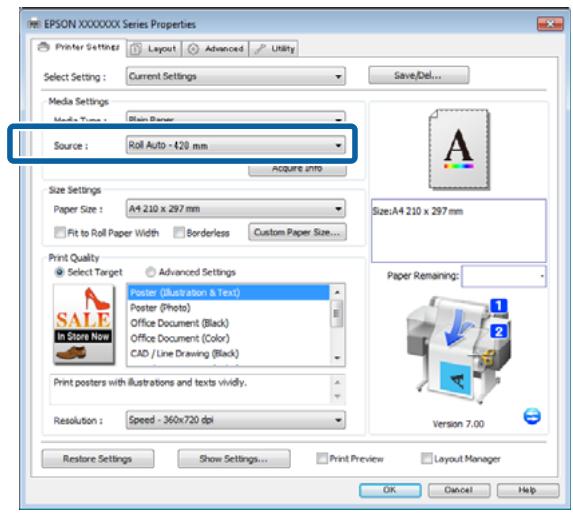
Task: Open the Paper Remaining dropdown
Action: 504,276
